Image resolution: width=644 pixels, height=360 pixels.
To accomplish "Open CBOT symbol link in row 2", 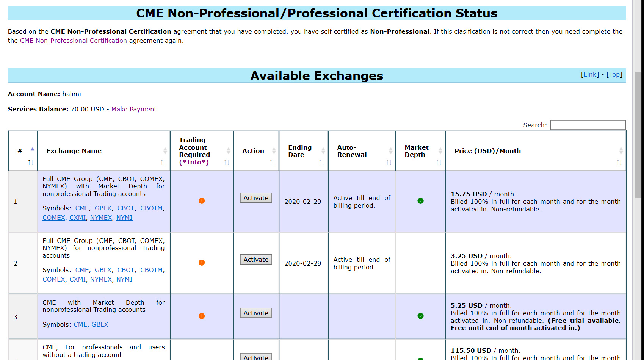I will (x=126, y=270).
